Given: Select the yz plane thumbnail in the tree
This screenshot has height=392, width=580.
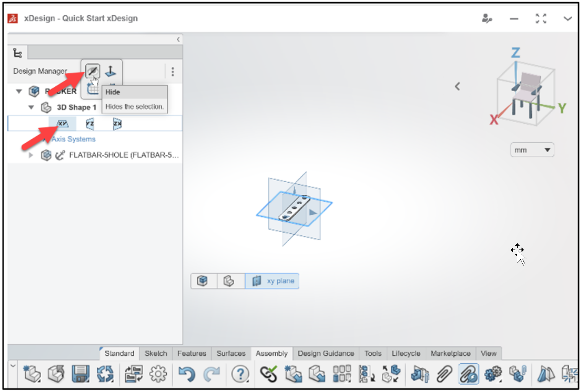Looking at the screenshot, I should (90, 123).
